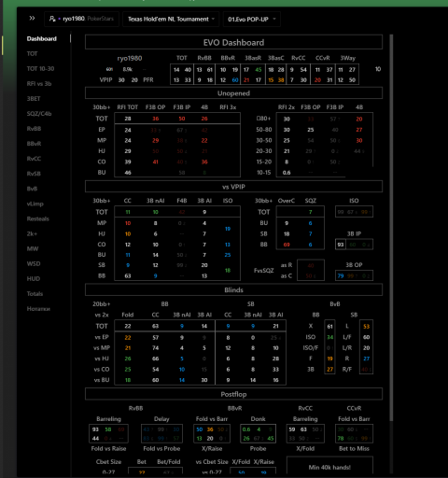Open the Totals sidebar section
The height and width of the screenshot is (478, 448).
(x=35, y=294)
